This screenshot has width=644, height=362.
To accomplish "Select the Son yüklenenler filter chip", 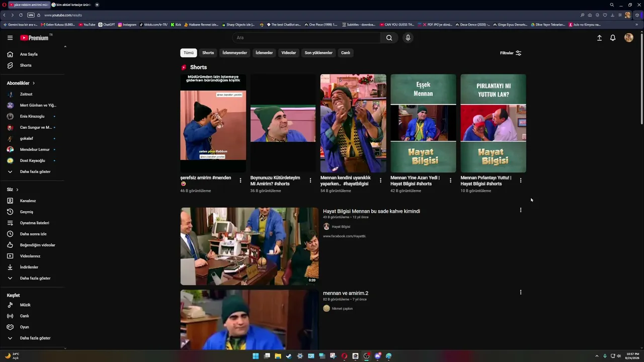I will pos(318,53).
